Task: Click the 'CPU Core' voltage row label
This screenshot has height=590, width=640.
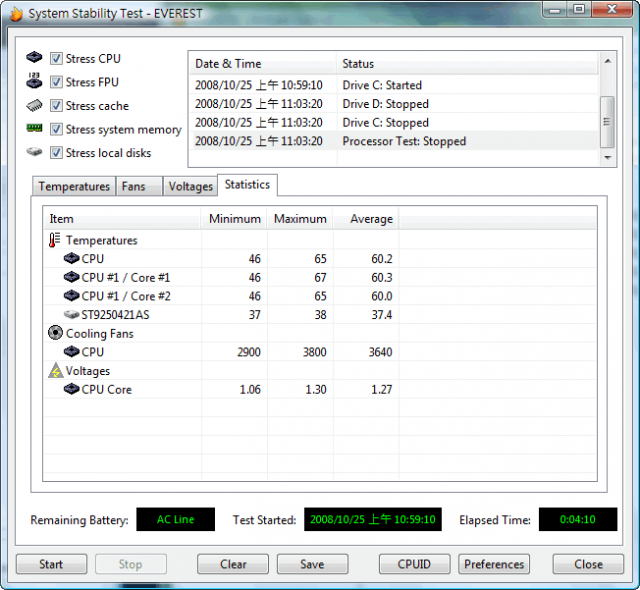Action: point(107,389)
